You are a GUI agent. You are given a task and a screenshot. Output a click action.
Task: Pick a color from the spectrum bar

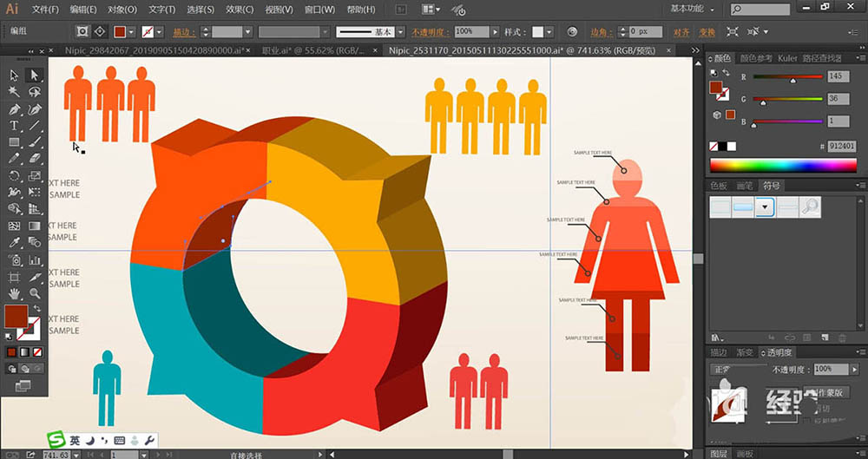(x=783, y=165)
